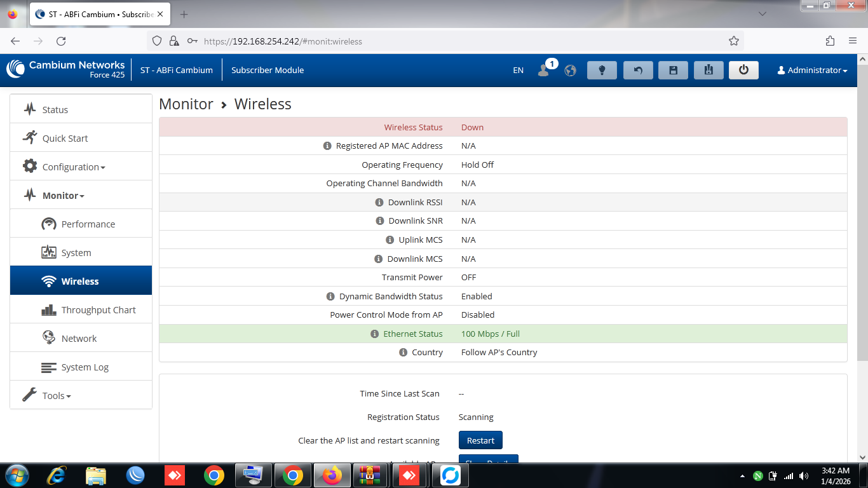Expand the Administrator account dropdown
Screen dimensions: 868x488
812,71
